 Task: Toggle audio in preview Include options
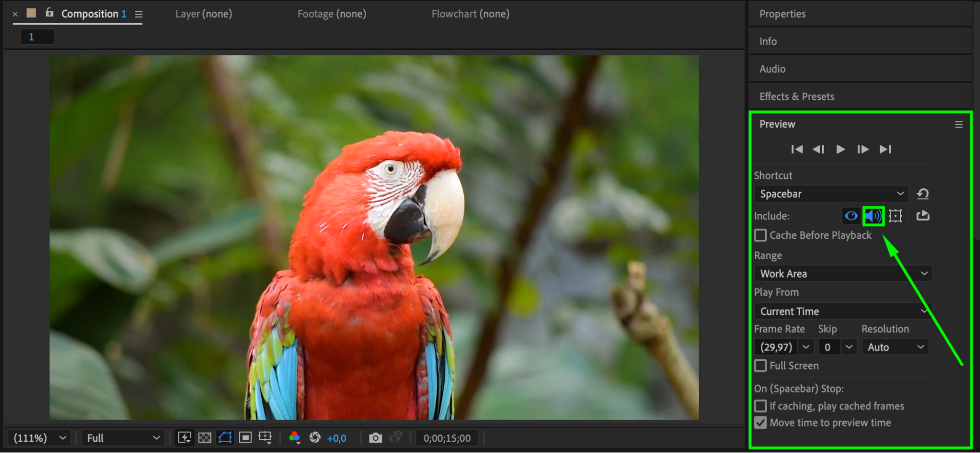(x=873, y=216)
